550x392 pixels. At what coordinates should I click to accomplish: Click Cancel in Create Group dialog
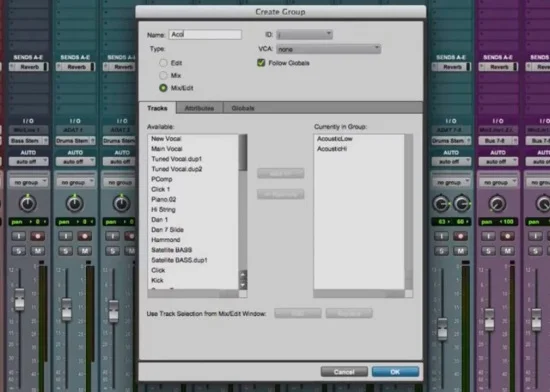(x=344, y=372)
